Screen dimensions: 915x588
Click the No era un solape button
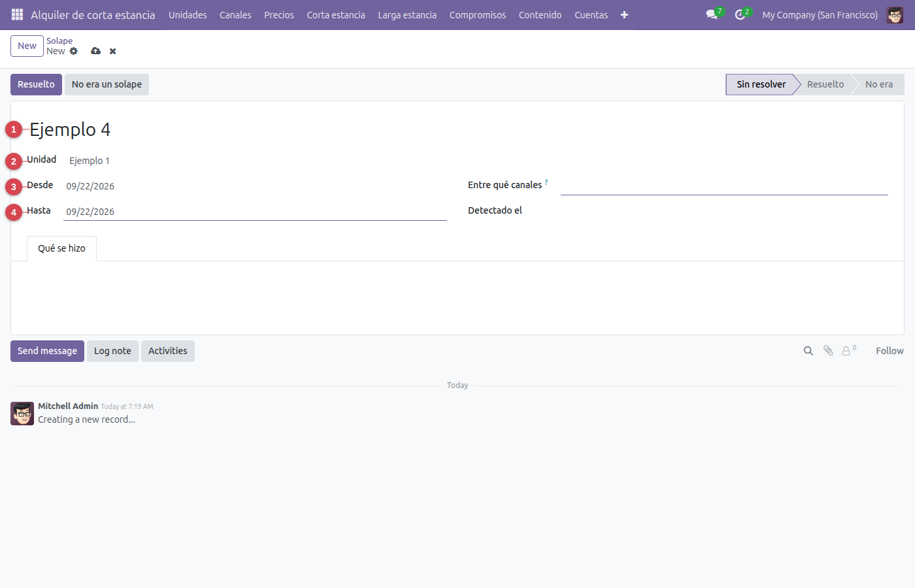(107, 84)
